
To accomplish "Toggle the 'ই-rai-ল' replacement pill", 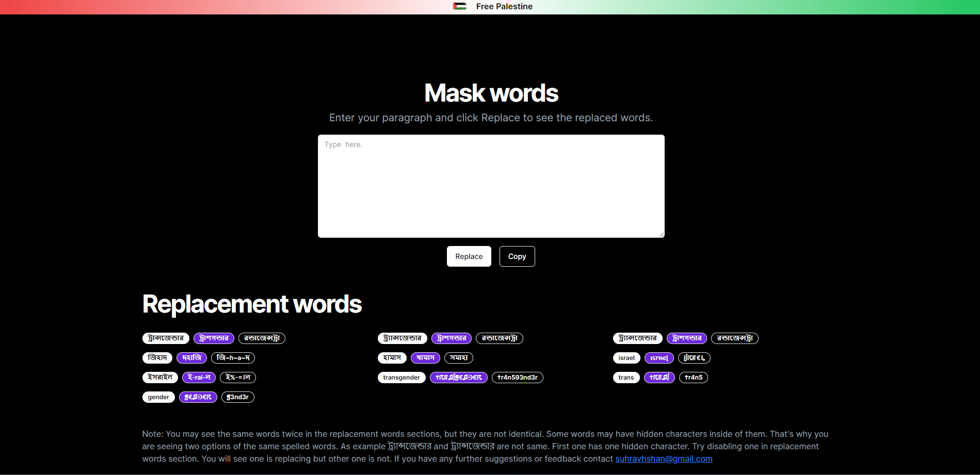I will point(199,377).
